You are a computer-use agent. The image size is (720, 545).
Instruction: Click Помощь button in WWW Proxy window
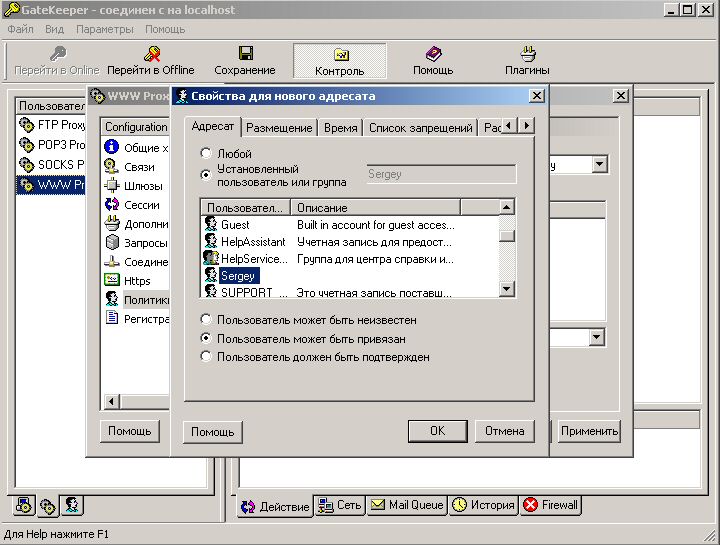tap(129, 431)
